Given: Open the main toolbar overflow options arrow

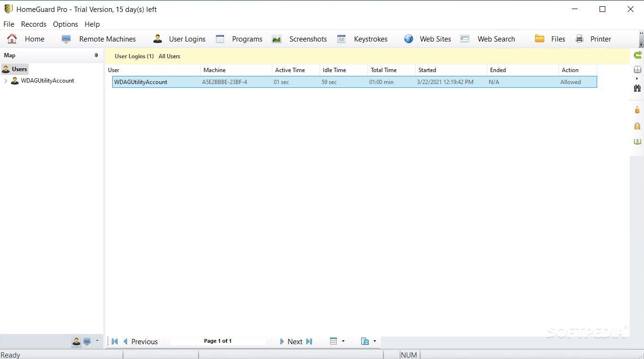Looking at the screenshot, I should click(x=641, y=44).
